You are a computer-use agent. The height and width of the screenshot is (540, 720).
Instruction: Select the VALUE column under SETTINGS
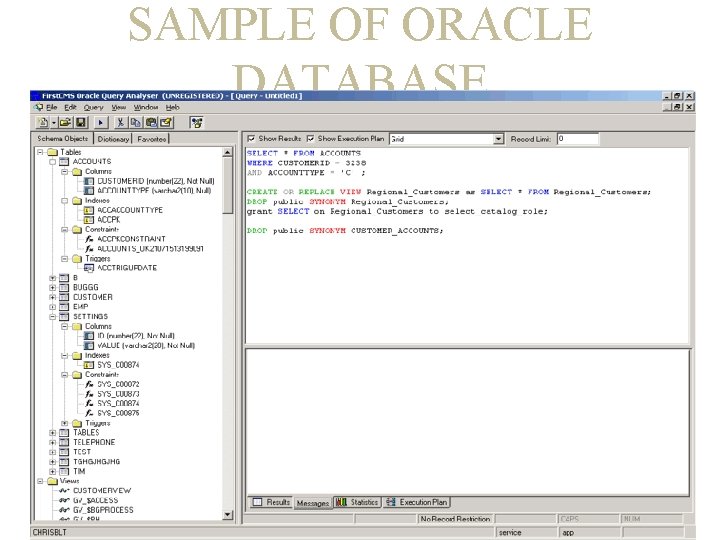pyautogui.click(x=146, y=345)
